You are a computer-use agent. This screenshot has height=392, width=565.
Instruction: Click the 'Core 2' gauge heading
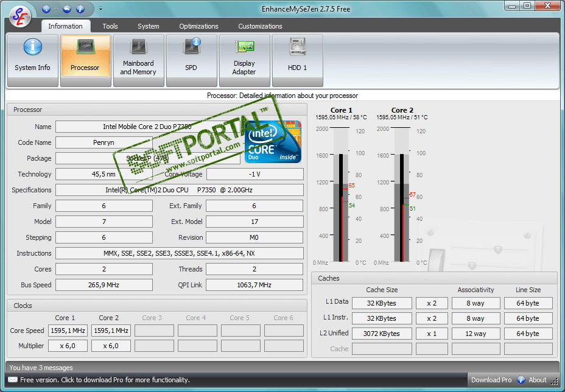pyautogui.click(x=402, y=110)
